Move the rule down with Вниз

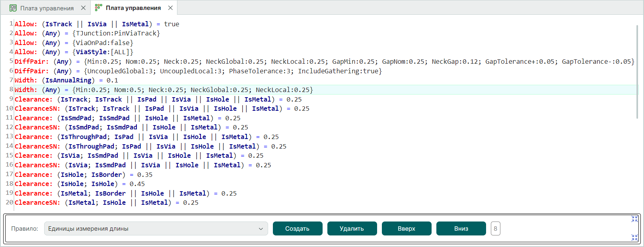tap(461, 229)
